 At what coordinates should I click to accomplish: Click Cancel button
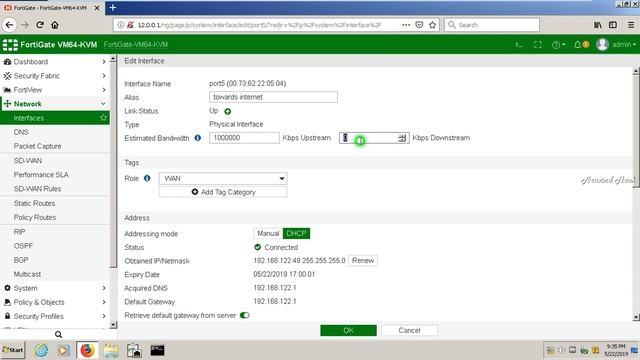click(409, 330)
